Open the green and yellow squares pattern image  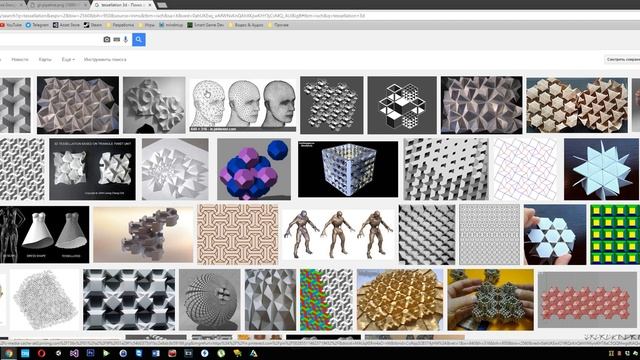click(615, 234)
